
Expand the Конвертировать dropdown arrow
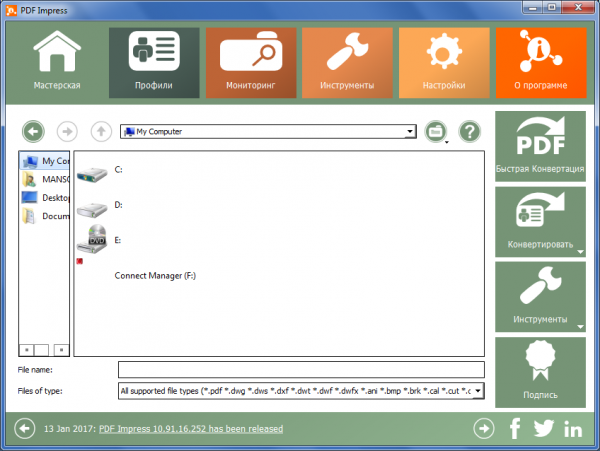tap(580, 252)
